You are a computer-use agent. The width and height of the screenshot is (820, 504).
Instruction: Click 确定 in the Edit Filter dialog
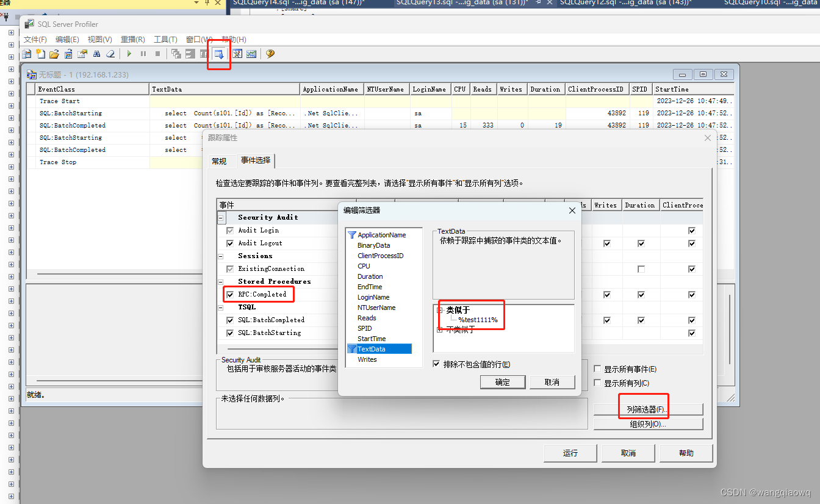coord(503,382)
